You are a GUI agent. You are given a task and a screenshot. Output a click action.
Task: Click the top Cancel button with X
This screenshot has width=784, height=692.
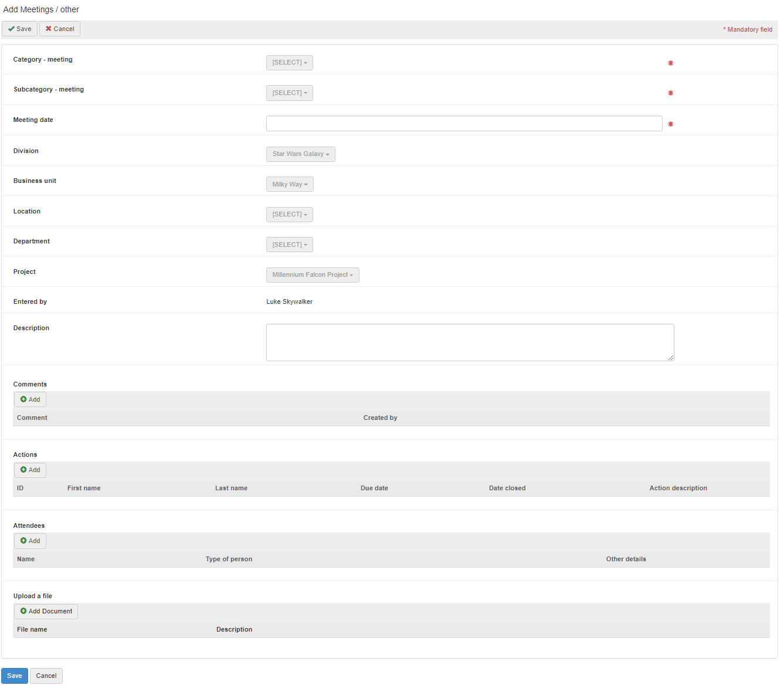(60, 29)
